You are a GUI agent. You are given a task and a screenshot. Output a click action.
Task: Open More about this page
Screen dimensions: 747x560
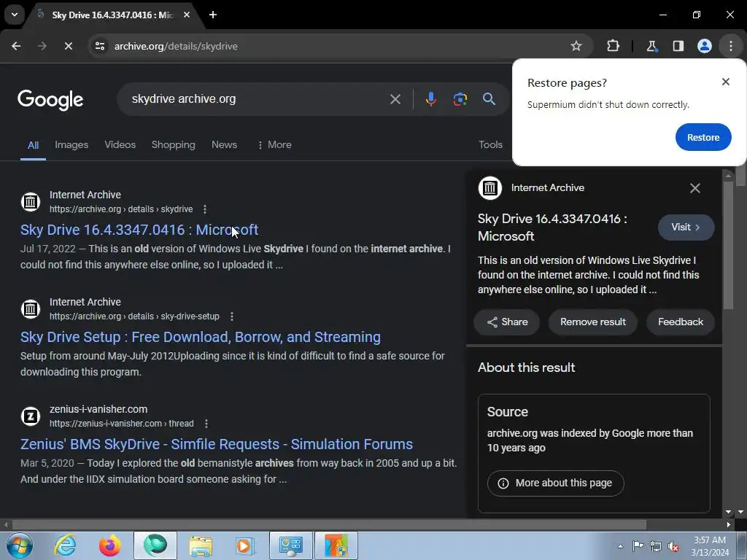coord(555,483)
